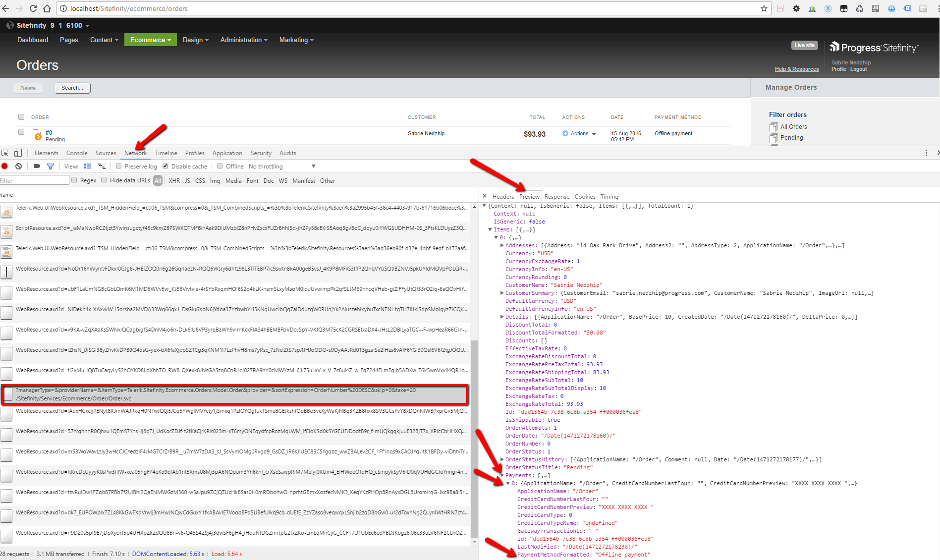Check the order #0 row checkbox
This screenshot has height=560, width=940.
tap(21, 132)
